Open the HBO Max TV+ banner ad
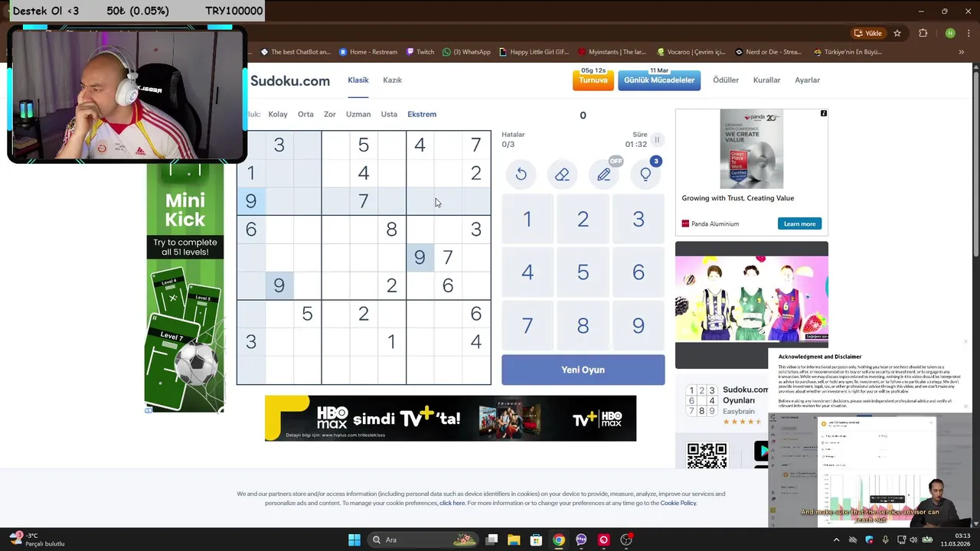This screenshot has height=551, width=980. point(450,418)
